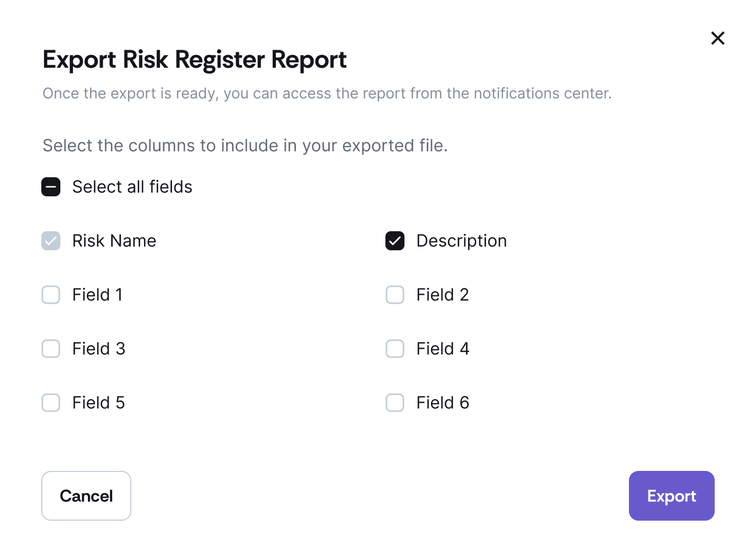Viewport: 756px width, 545px height.
Task: Click the "Field 1" label text
Action: 97,295
